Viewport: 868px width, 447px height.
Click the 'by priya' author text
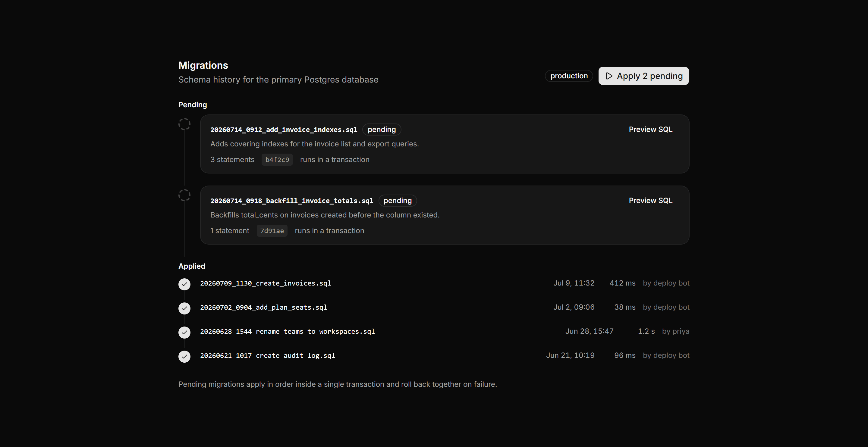pyautogui.click(x=676, y=331)
